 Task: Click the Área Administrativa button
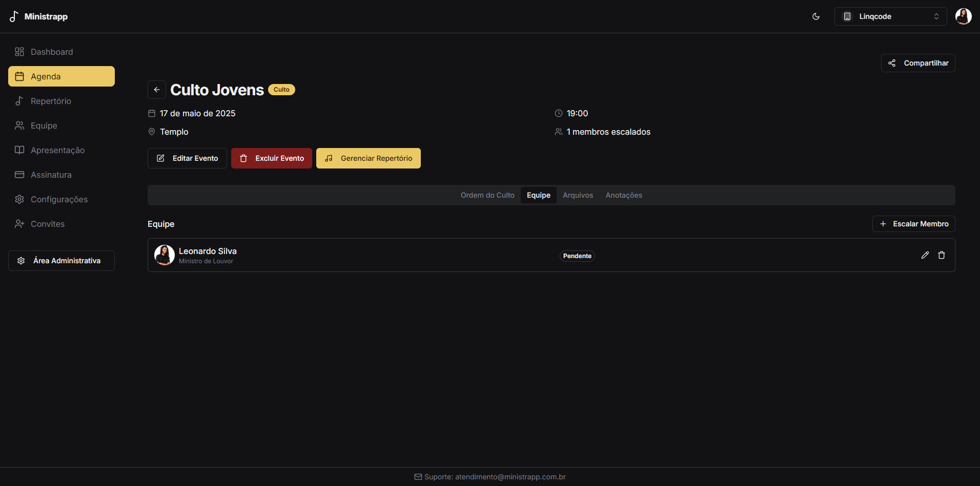click(62, 261)
